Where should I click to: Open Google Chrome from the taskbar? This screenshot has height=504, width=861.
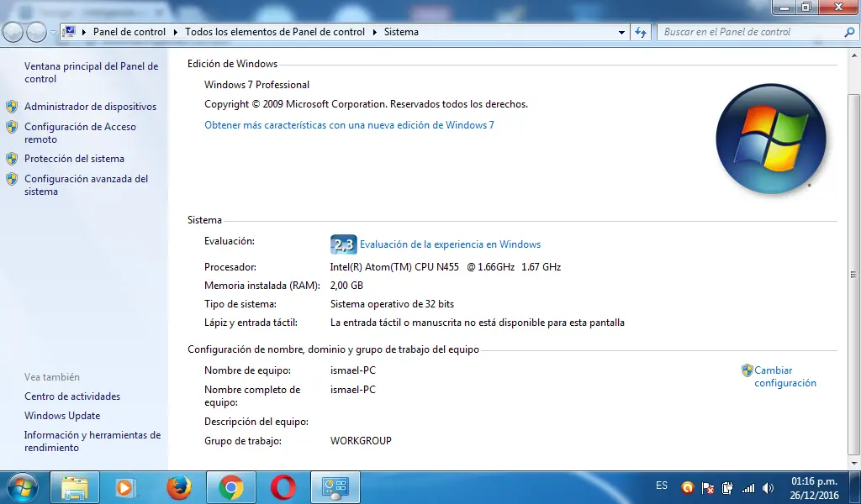click(231, 487)
